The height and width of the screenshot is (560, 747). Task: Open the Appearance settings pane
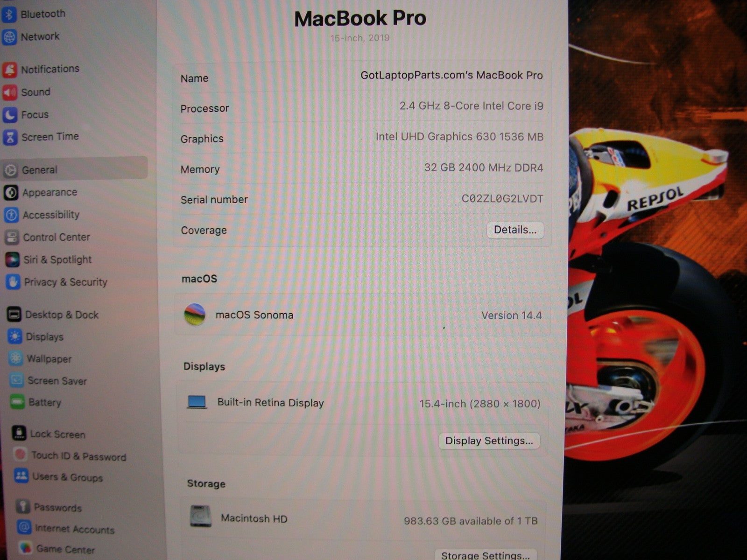49,192
